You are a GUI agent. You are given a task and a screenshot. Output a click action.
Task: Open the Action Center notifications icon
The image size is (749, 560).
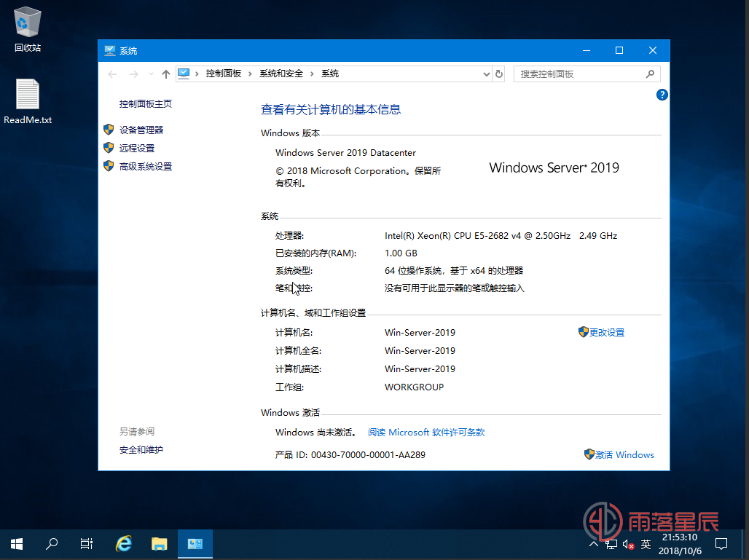(x=721, y=544)
